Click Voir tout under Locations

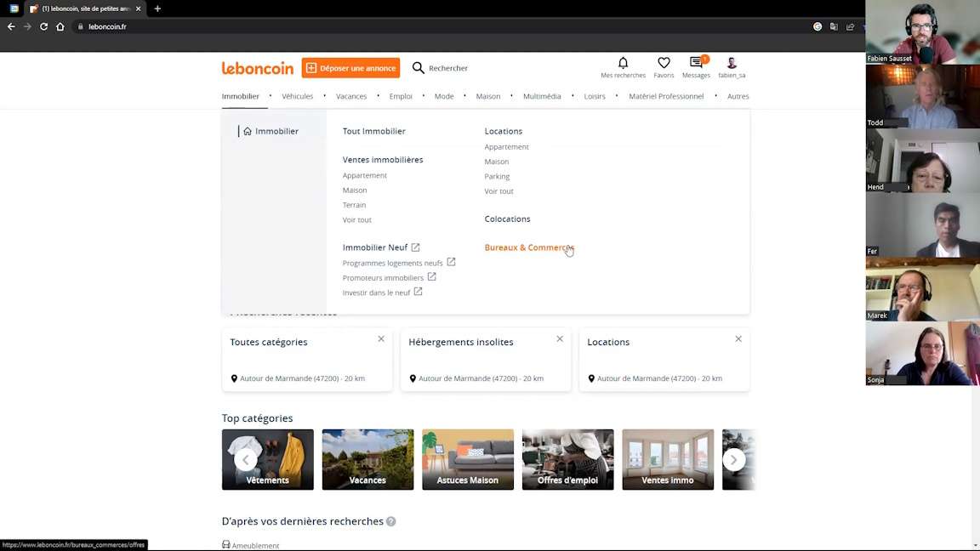(499, 191)
